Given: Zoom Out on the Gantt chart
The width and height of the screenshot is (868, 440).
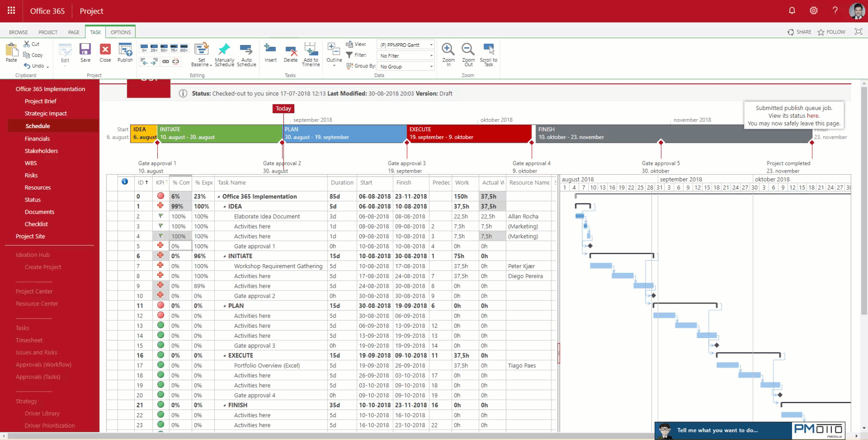Looking at the screenshot, I should (468, 55).
